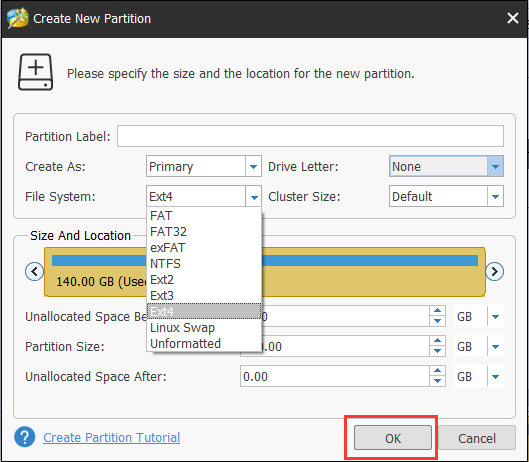Open unit dropdown for Partition Size

(495, 346)
